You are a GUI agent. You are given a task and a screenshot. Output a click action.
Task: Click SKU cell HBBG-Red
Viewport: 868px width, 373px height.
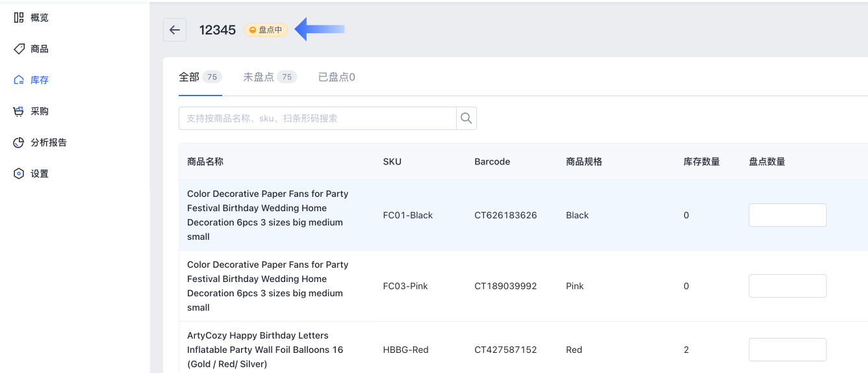(x=406, y=350)
